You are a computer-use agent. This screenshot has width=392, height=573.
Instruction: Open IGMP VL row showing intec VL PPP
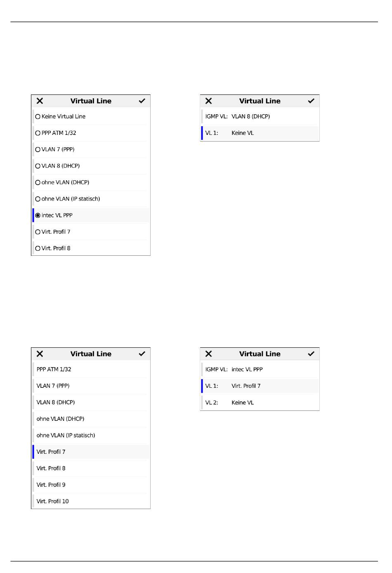(260, 370)
